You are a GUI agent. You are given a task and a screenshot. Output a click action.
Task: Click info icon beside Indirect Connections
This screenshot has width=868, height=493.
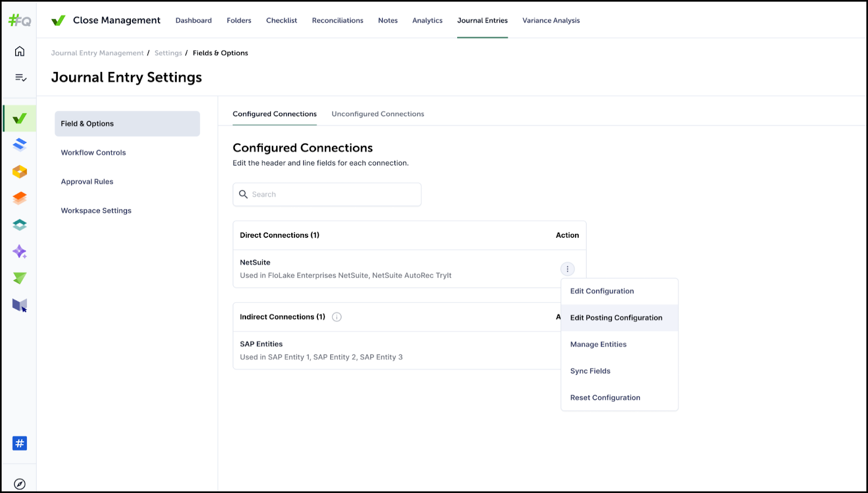(337, 317)
